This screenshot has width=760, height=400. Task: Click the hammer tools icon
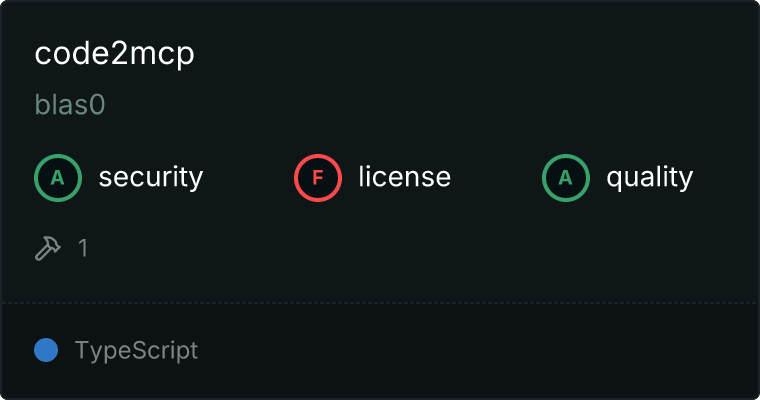pos(48,248)
